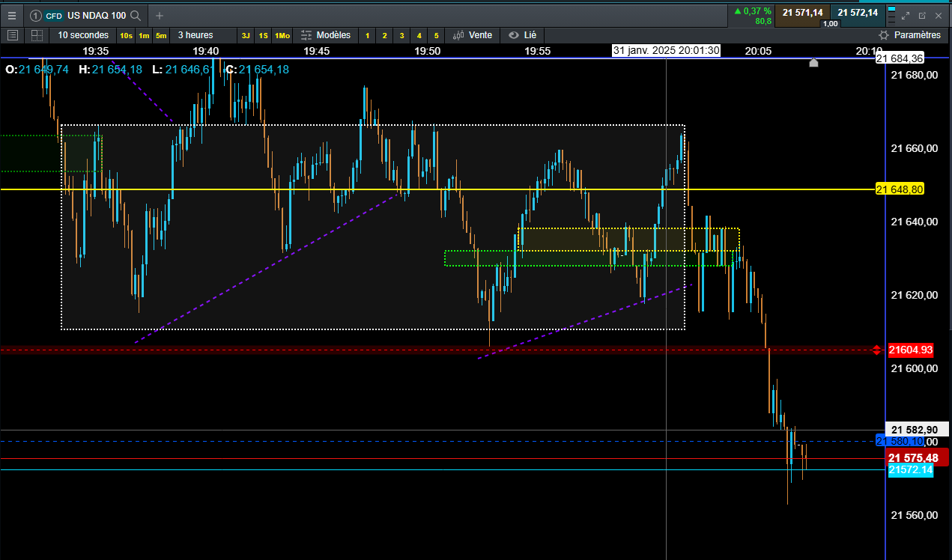Click the red 21604.93 order label
The width and height of the screenshot is (952, 560).
(910, 350)
